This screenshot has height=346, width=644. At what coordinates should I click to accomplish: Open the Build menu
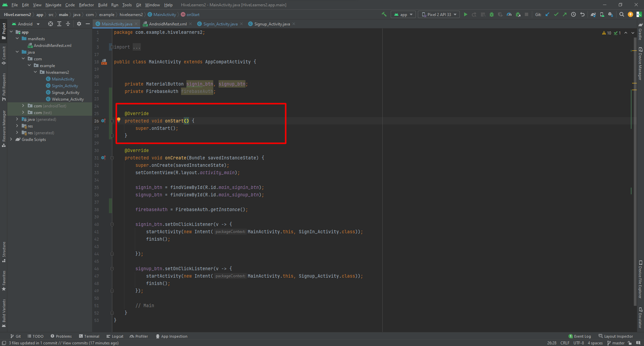coord(103,5)
